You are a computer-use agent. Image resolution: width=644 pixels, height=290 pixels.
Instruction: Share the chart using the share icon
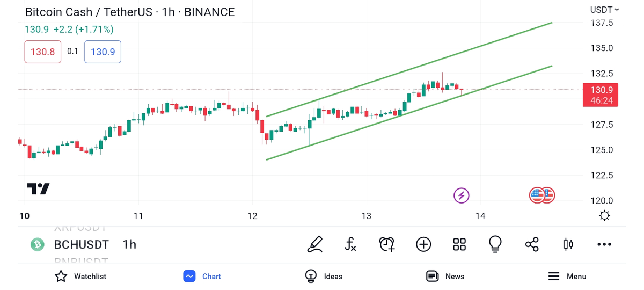point(532,244)
